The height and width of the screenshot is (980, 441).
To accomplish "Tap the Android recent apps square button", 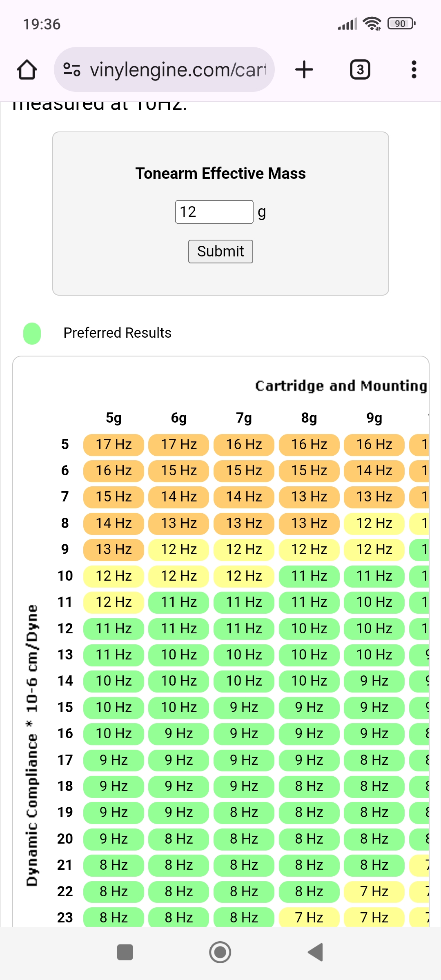I will tap(125, 952).
